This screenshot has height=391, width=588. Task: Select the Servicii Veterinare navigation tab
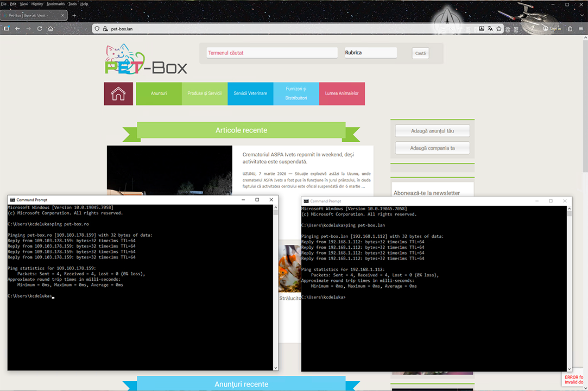(x=250, y=94)
